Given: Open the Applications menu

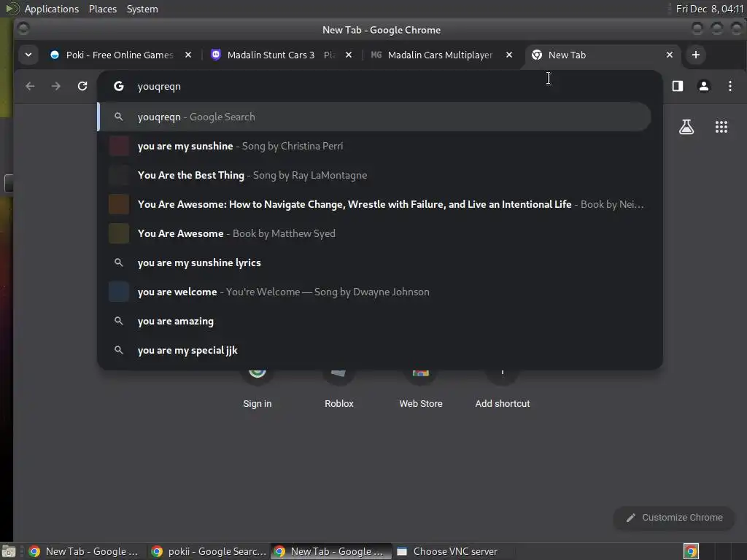Looking at the screenshot, I should pos(52,9).
